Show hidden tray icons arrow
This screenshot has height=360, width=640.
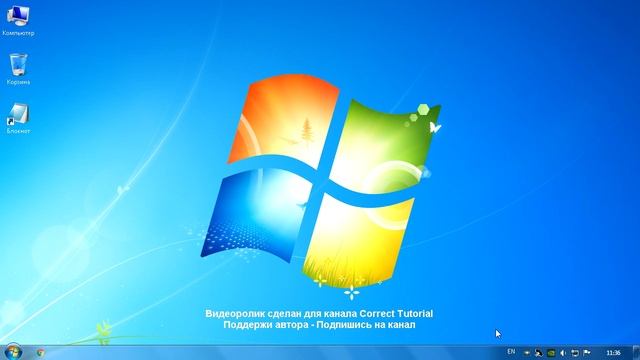527,353
